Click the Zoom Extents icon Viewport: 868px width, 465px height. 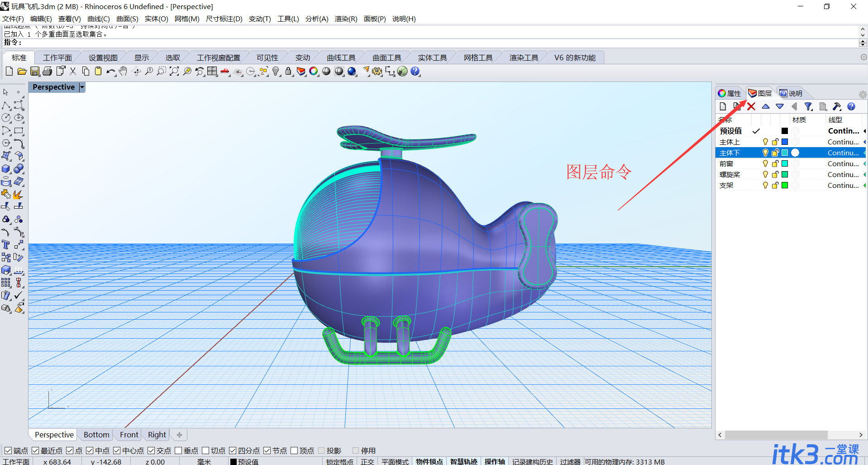(174, 71)
